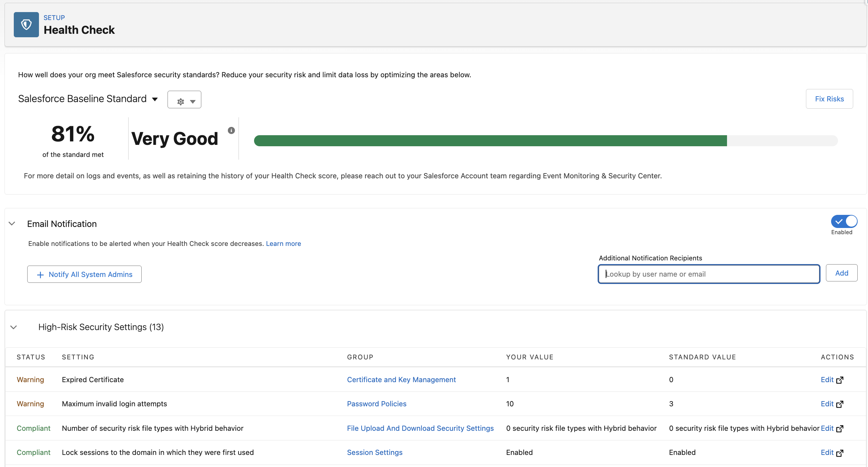
Task: Open the gear settings dropdown menu
Action: click(184, 100)
